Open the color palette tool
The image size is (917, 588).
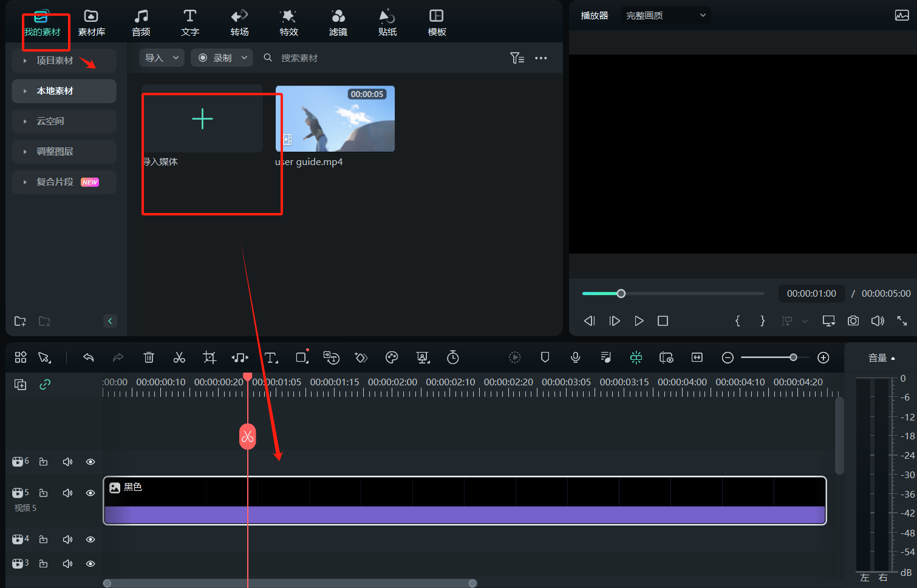392,357
